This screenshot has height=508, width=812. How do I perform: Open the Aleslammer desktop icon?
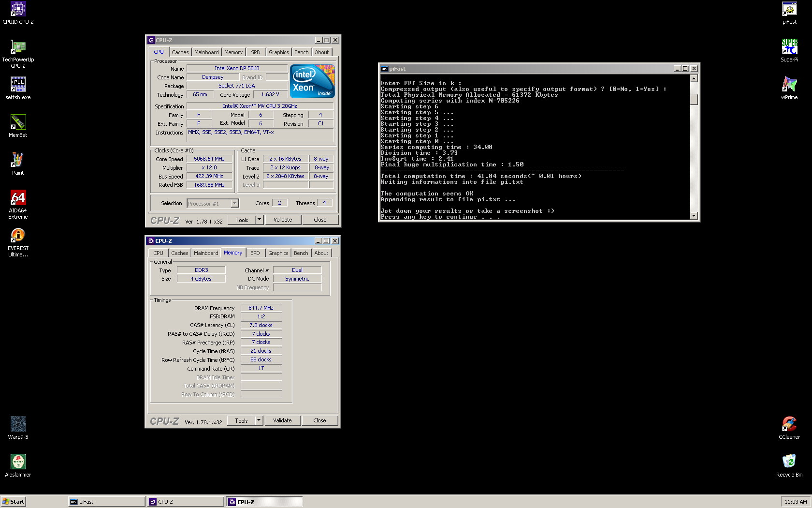(x=18, y=465)
